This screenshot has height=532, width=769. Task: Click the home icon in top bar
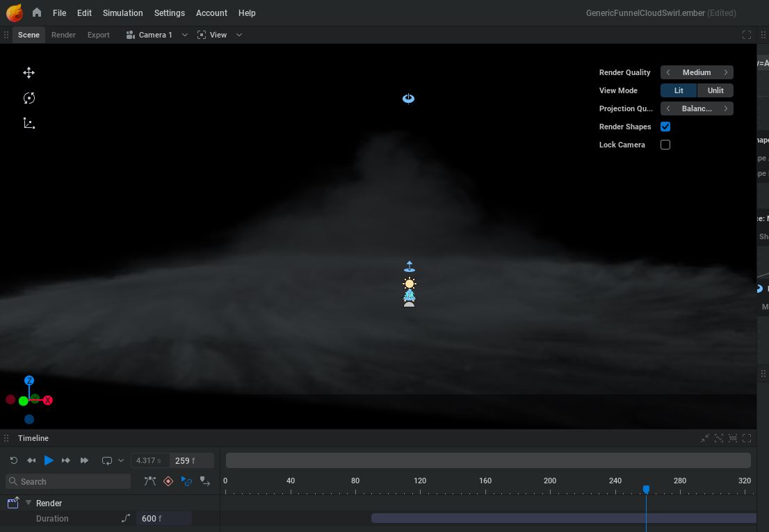[x=37, y=13]
